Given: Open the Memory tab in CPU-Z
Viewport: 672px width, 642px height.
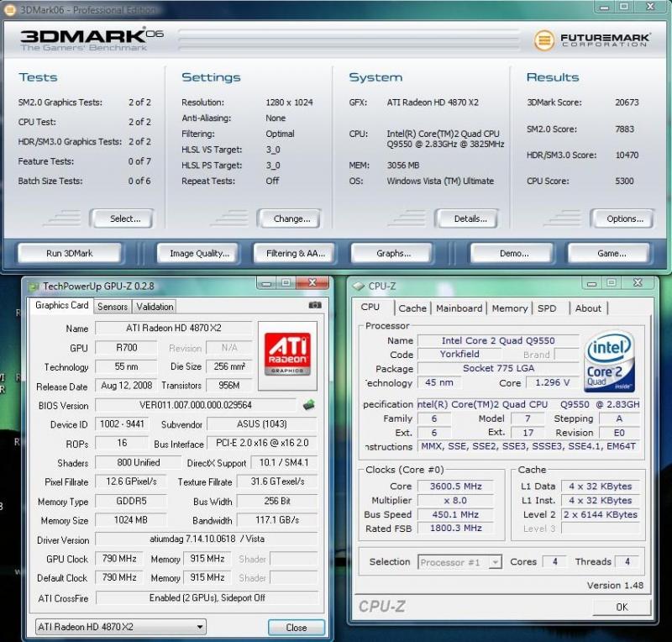Looking at the screenshot, I should click(x=510, y=308).
